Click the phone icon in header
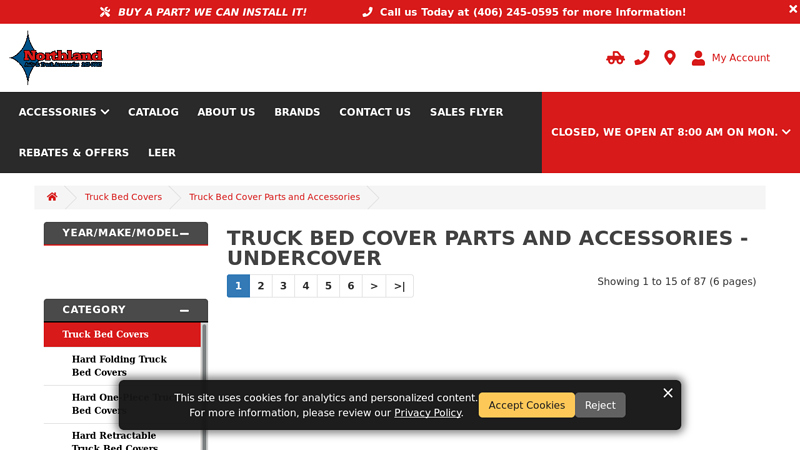The height and width of the screenshot is (450, 800). click(x=642, y=58)
